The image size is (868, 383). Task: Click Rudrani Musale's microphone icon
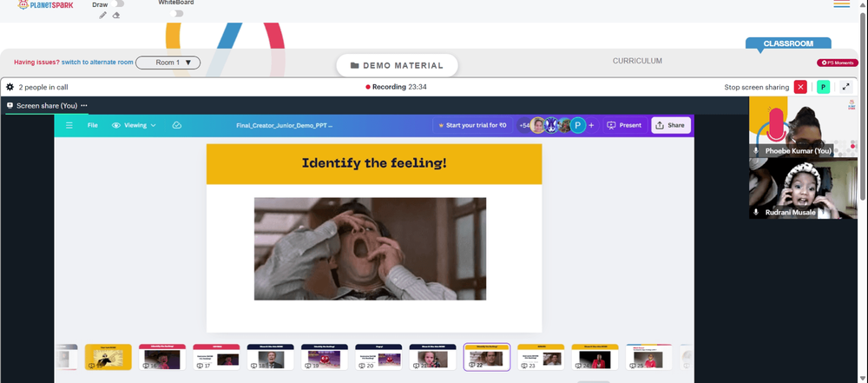(x=756, y=212)
